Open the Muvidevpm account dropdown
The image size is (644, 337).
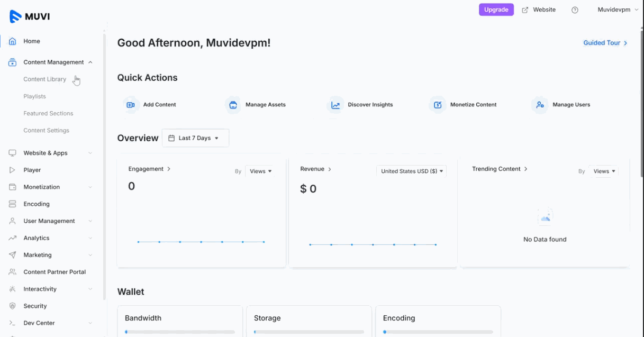coord(618,10)
